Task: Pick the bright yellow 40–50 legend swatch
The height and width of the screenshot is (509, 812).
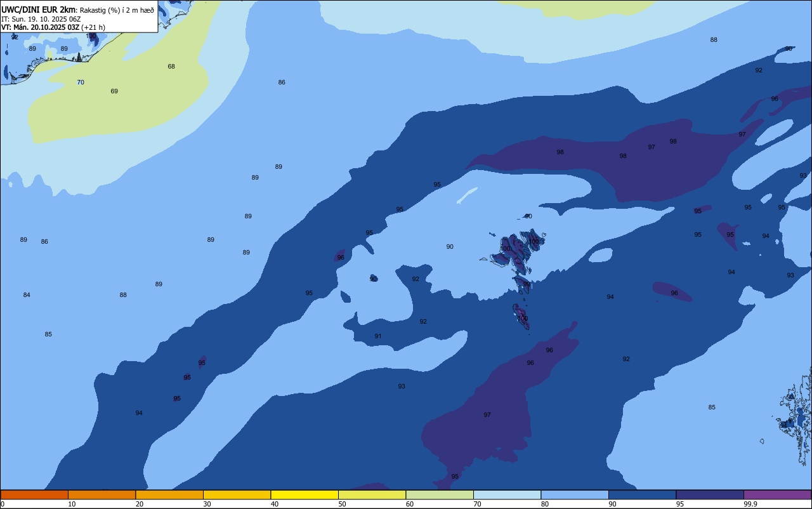Action: coord(304,494)
